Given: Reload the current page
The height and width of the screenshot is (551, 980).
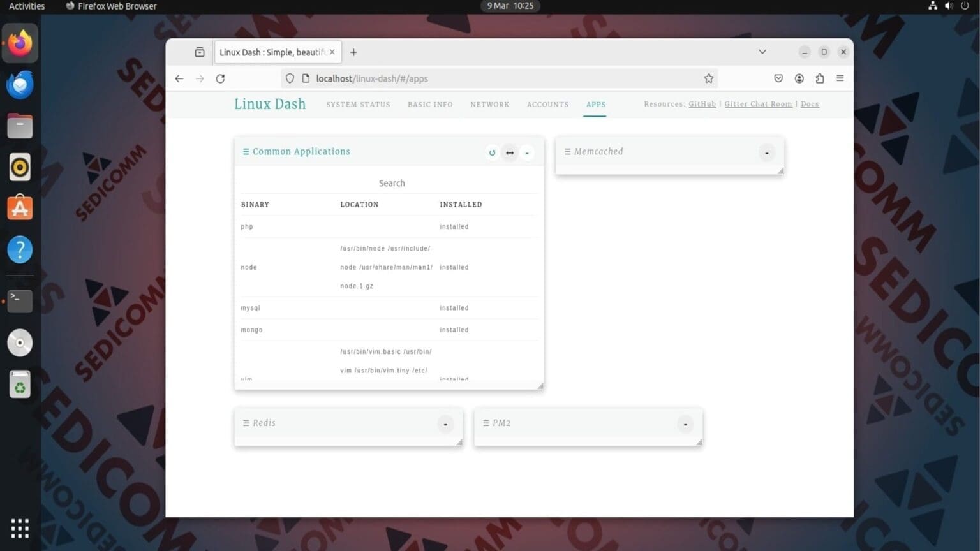Looking at the screenshot, I should pos(220,78).
